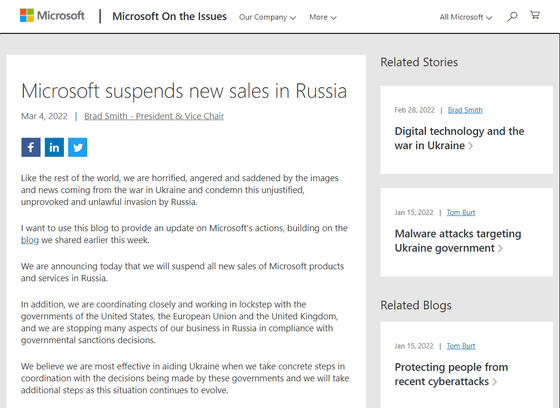The width and height of the screenshot is (560, 408).
Task: Open the All Microsoft dropdown
Action: coord(466,17)
